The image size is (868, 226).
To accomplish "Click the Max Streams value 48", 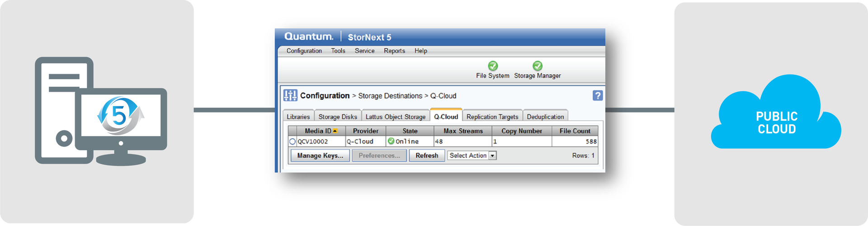I will (x=463, y=141).
